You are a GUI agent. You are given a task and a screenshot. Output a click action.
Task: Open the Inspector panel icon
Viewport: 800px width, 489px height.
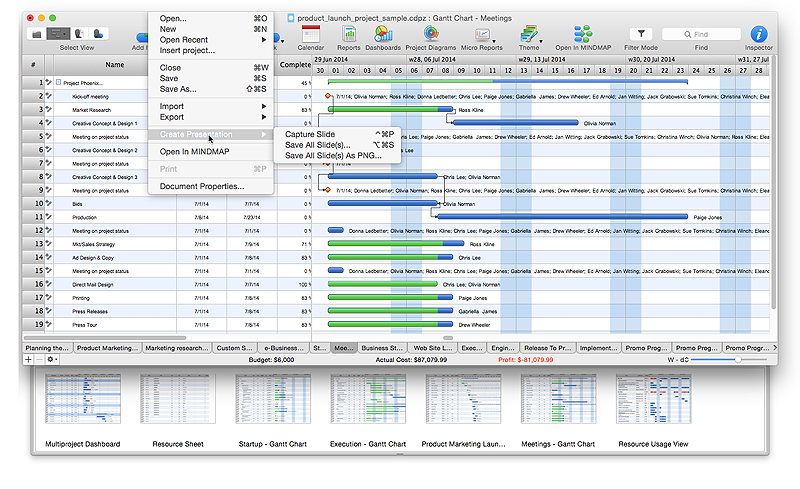tap(759, 34)
